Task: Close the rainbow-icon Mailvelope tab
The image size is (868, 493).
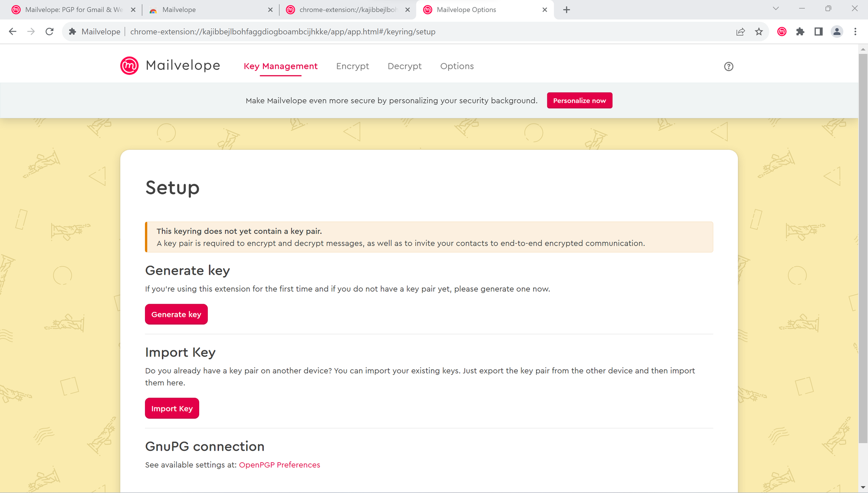Action: point(270,10)
